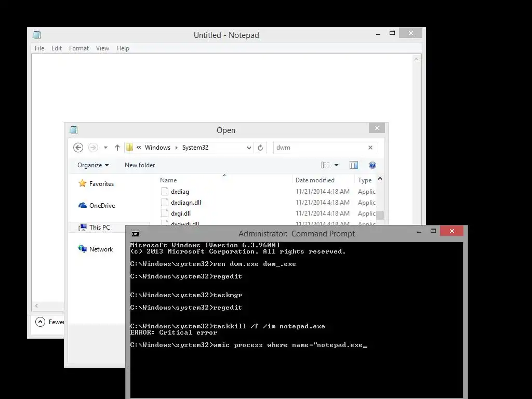532x399 pixels.
Task: Select the dxdiag file
Action: 180,192
